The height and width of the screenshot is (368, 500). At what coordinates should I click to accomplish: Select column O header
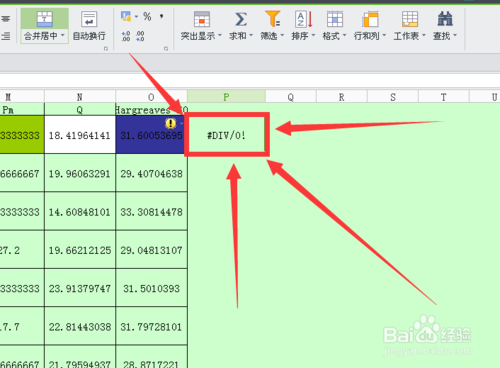tap(151, 97)
